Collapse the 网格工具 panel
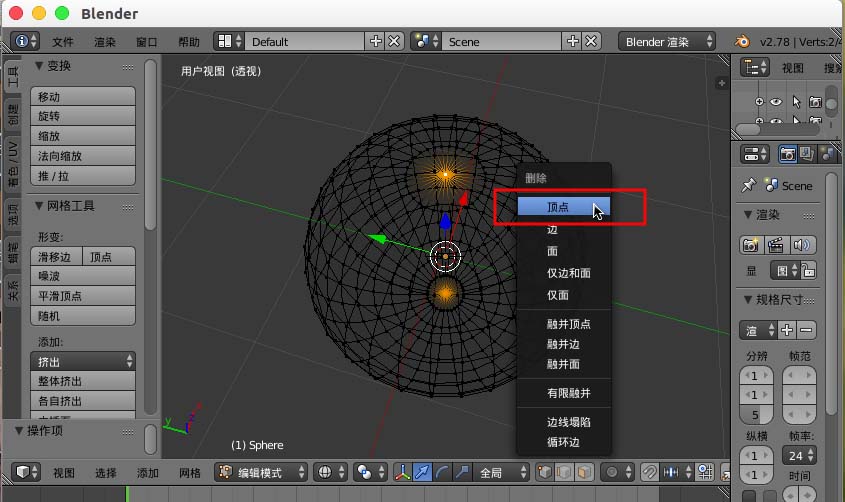 tap(39, 205)
